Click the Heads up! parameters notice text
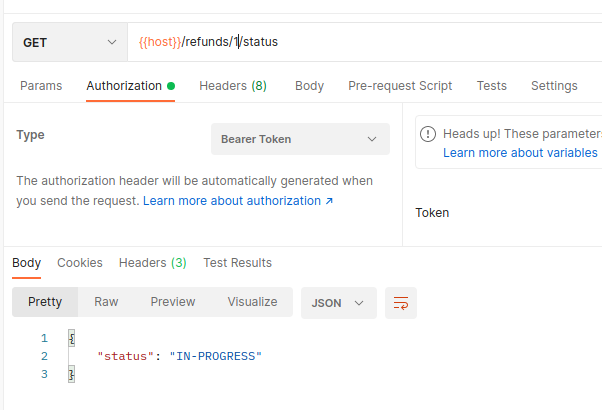This screenshot has height=410, width=602. tap(523, 134)
